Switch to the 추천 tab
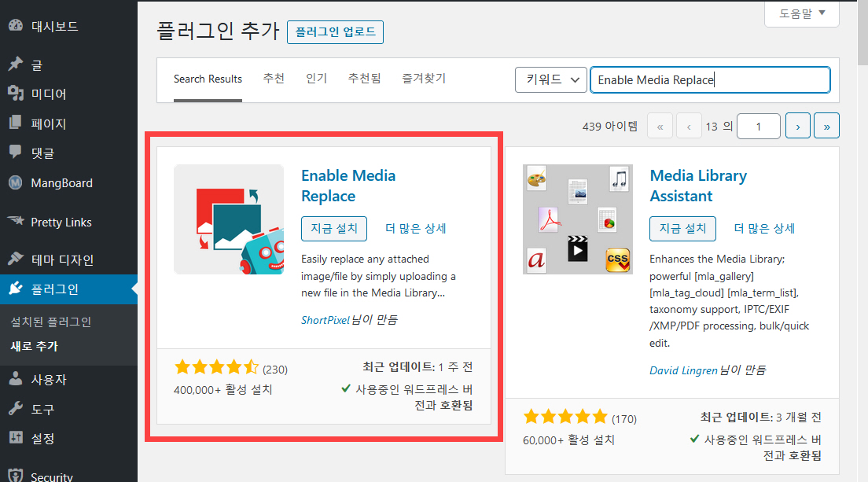Viewport: 868px width, 482px height. coord(274,79)
